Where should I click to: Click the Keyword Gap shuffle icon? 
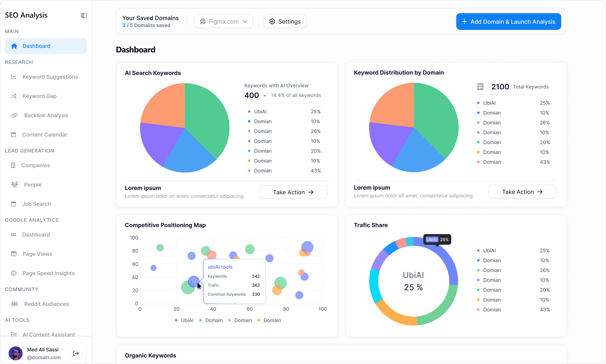click(x=14, y=96)
